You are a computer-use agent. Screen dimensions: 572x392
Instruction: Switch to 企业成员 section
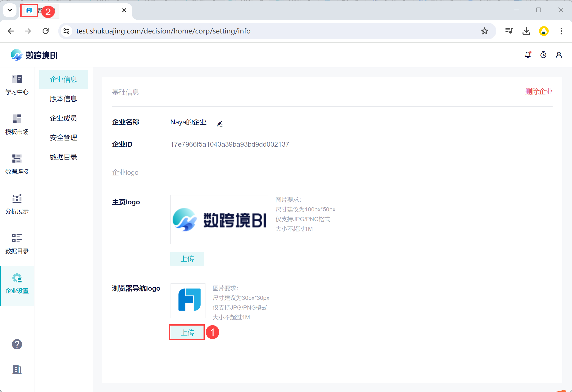point(64,118)
